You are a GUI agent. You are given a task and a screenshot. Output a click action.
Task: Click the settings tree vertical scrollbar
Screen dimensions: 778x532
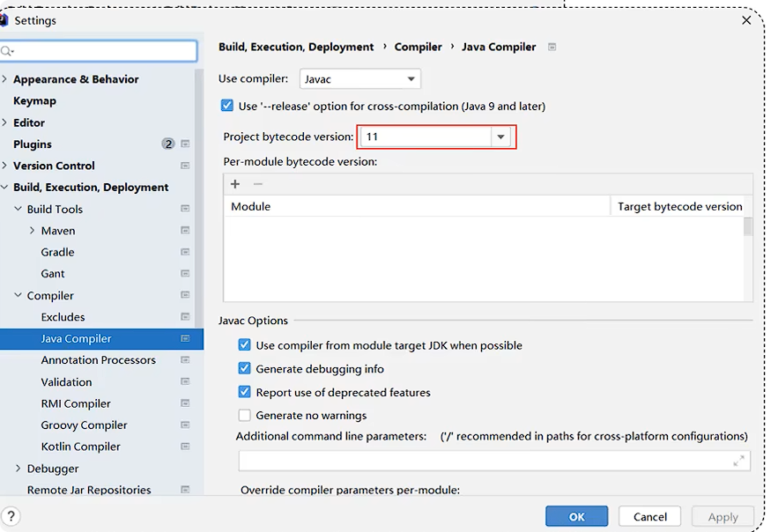[199, 198]
